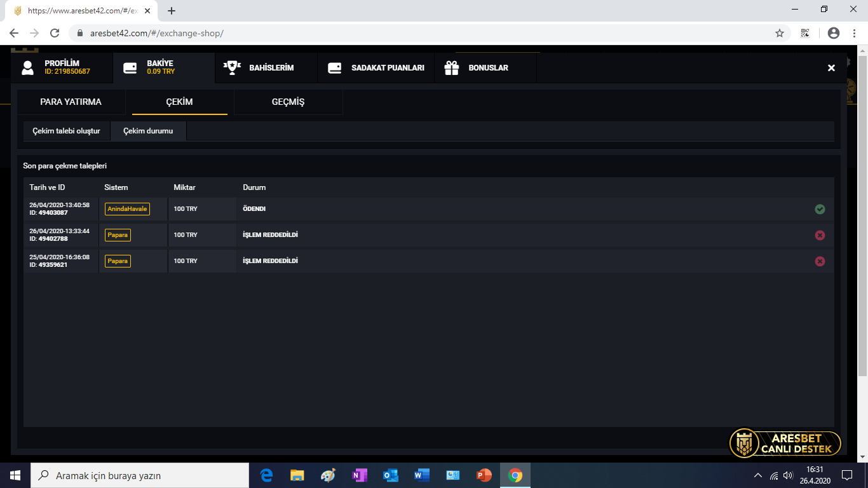Close the account panel with the X
This screenshot has height=488, width=868.
831,68
